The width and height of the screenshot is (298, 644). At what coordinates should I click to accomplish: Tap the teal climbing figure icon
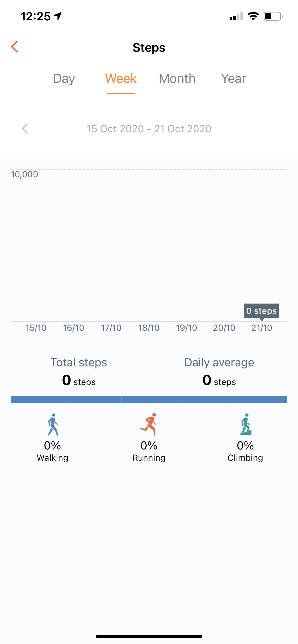tap(245, 425)
